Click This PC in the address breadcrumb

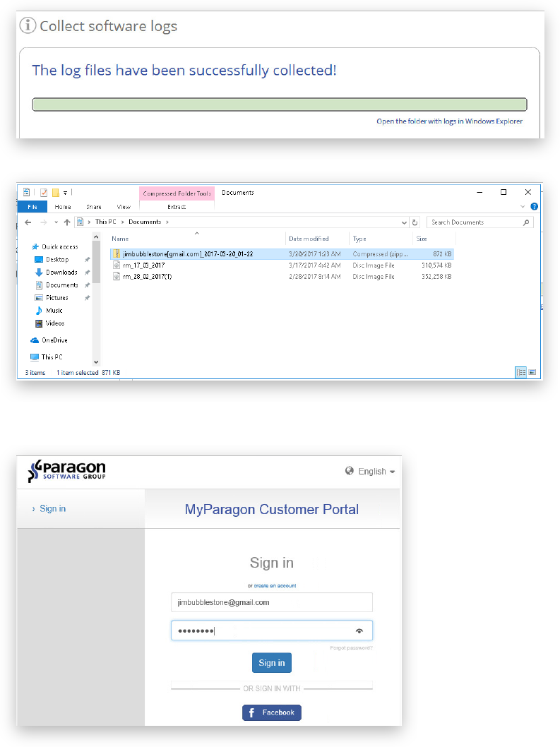point(105,222)
